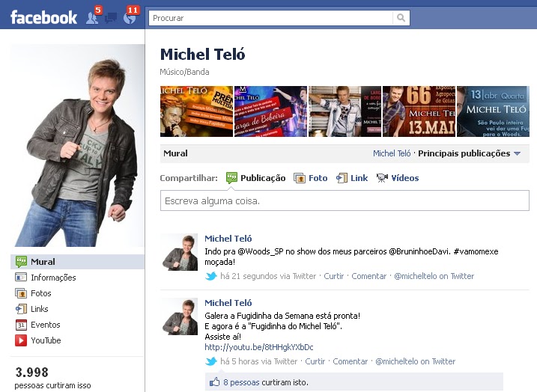Click 'há 21 segundos via Twitter' timestamp
This screenshot has height=392, width=537.
268,276
